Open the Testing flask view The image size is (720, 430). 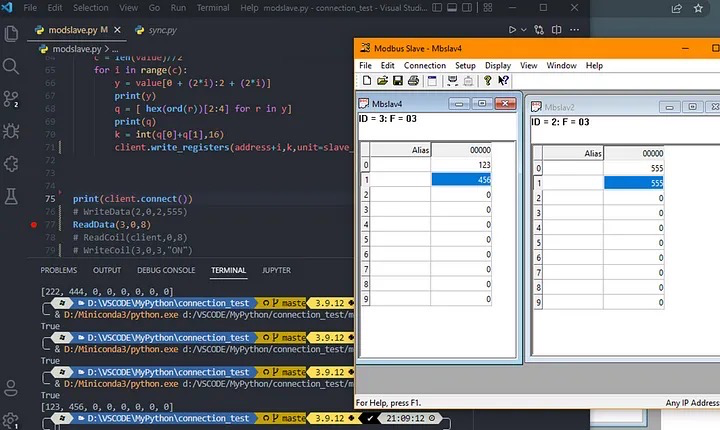click(x=11, y=196)
